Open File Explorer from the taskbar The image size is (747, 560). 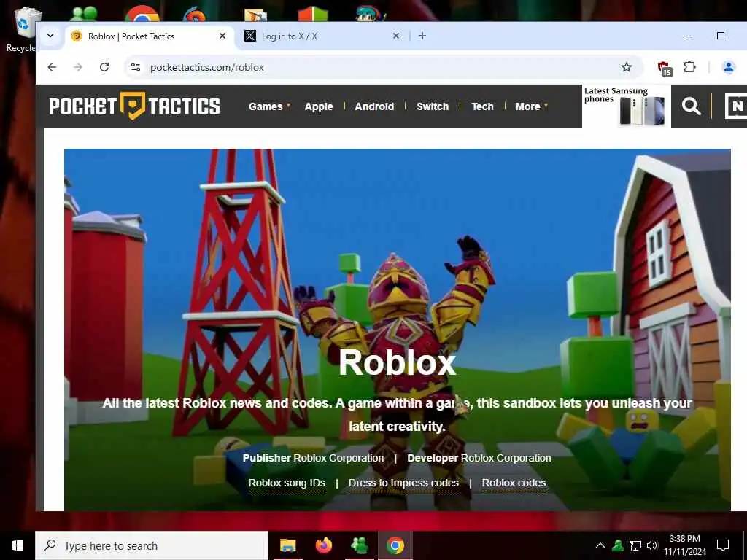point(287,545)
